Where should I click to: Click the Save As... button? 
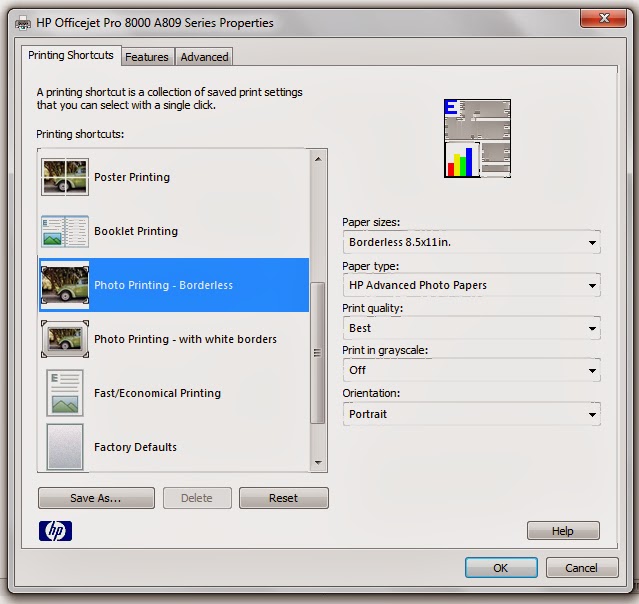96,498
